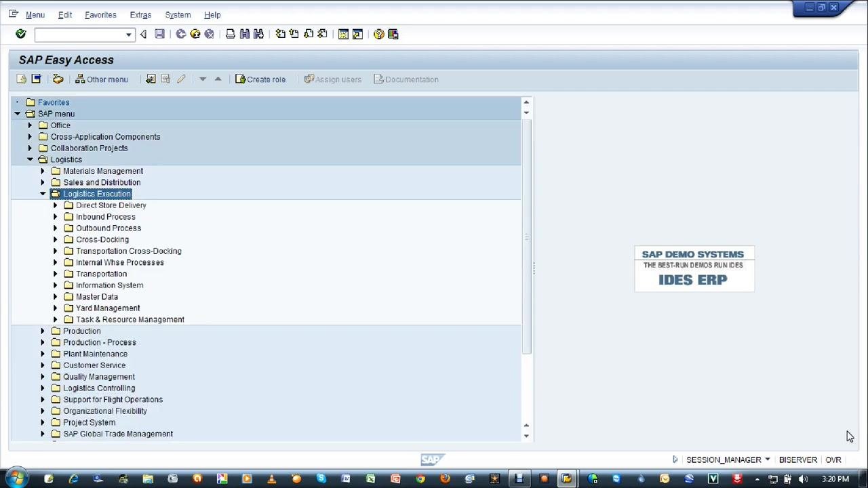The height and width of the screenshot is (488, 868).
Task: Select Quality Management in the tree
Action: point(99,377)
